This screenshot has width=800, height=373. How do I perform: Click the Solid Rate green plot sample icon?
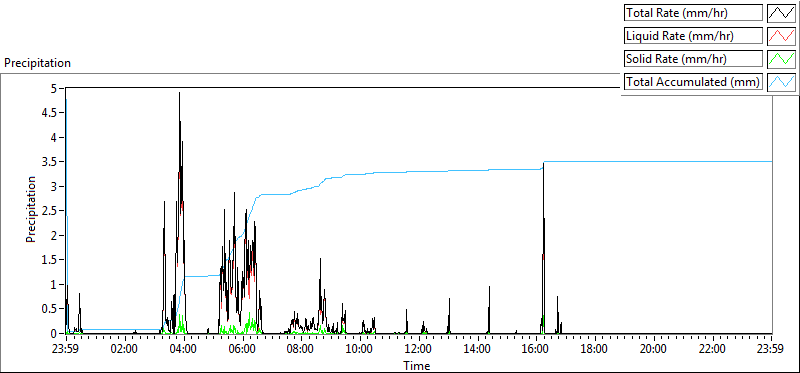click(x=781, y=59)
